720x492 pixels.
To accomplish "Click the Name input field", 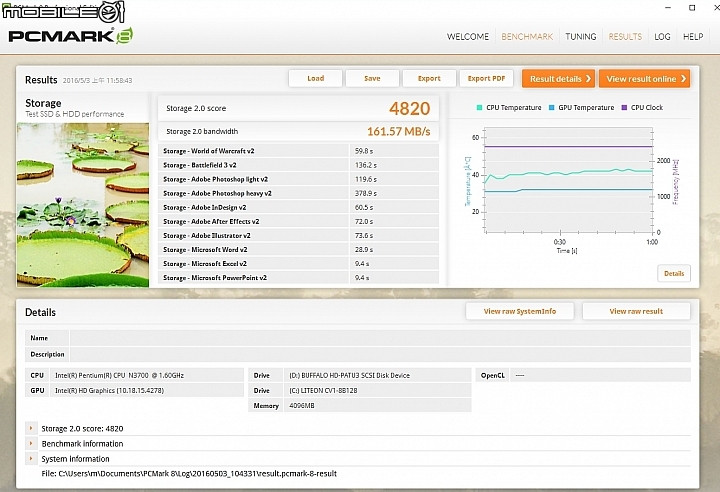I will click(380, 338).
